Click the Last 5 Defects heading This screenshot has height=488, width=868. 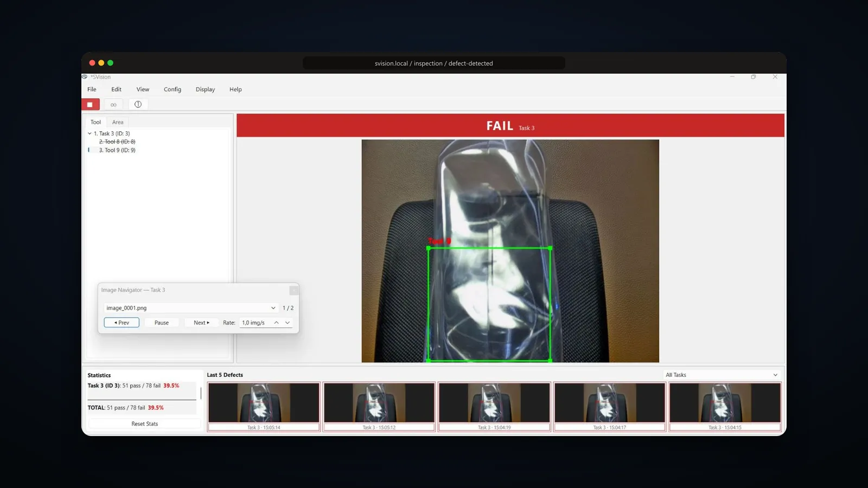225,375
